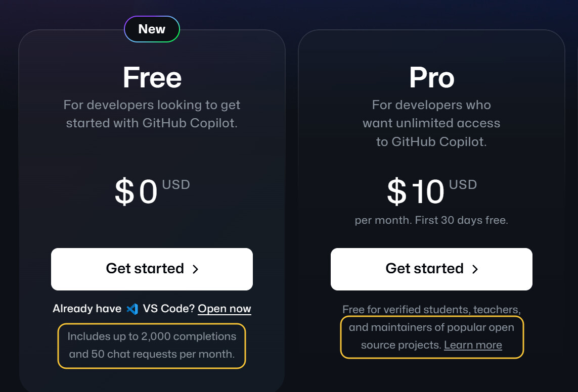Open the 'Open now' VS Code link
The width and height of the screenshot is (578, 392).
pos(225,309)
